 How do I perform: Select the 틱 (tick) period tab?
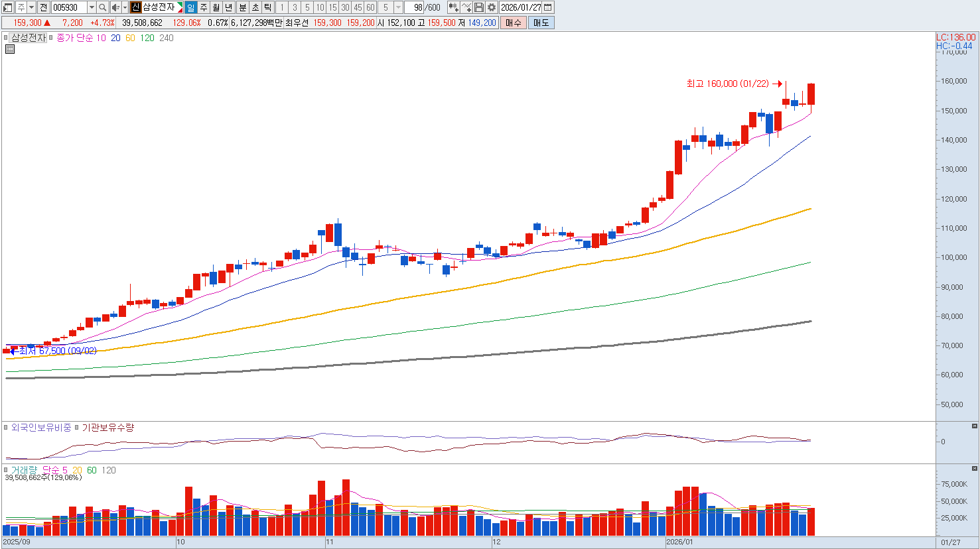point(267,7)
